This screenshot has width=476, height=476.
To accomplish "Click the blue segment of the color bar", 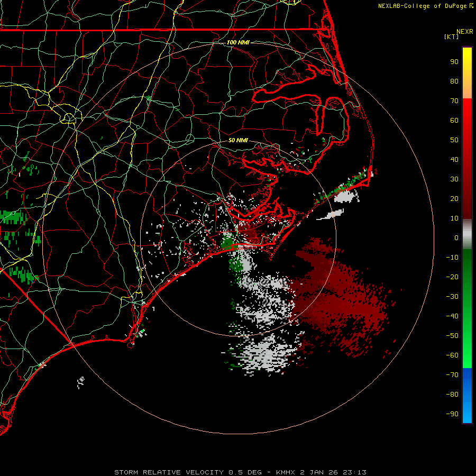I will point(467,395).
